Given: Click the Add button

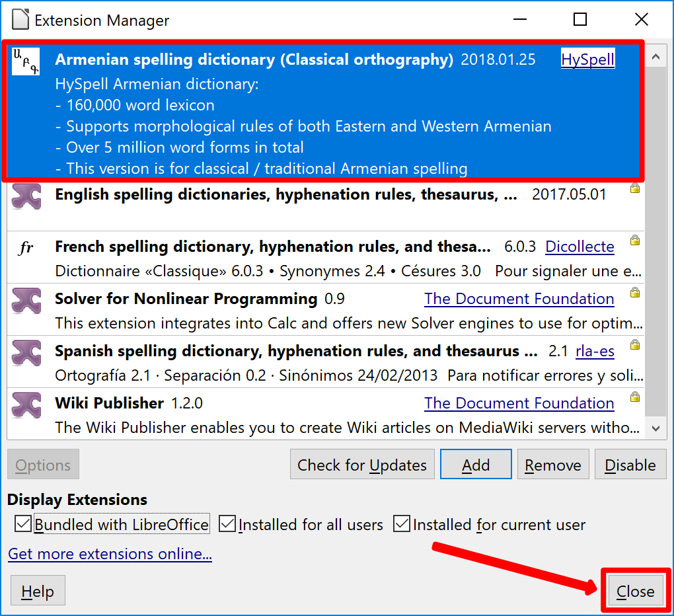Looking at the screenshot, I should point(476,465).
